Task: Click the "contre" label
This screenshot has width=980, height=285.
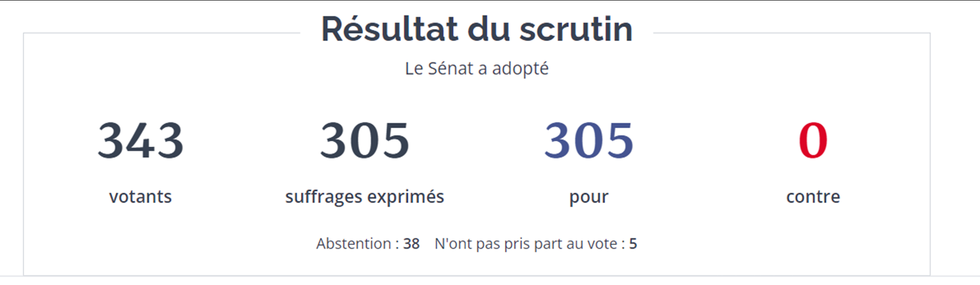Action: pos(813,197)
